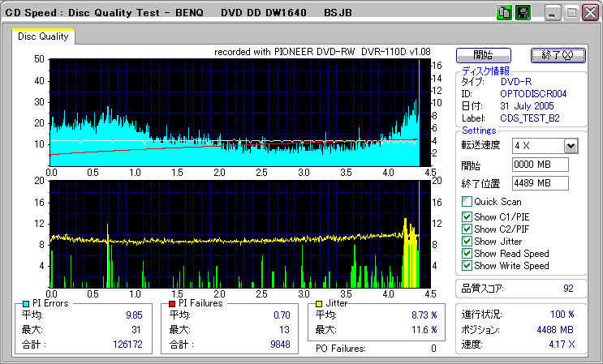603x364 pixels.
Task: Minimize the CD Speed window
Action: click(x=553, y=13)
